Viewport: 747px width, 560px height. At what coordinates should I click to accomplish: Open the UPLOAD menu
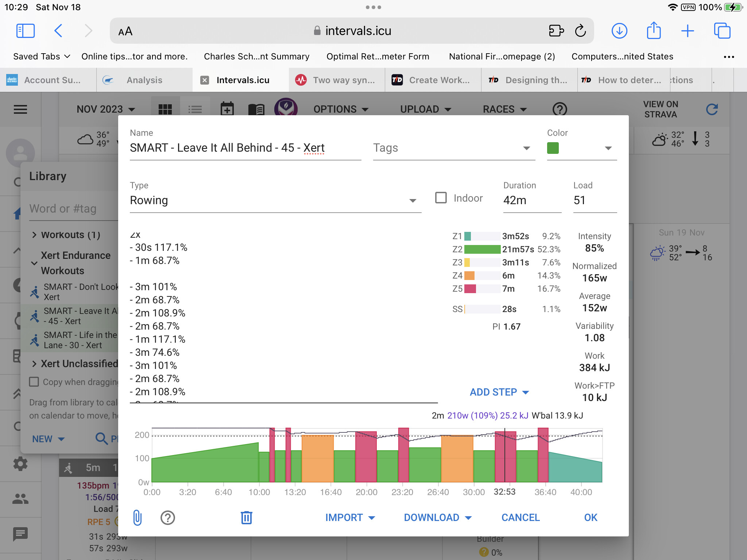coord(426,109)
